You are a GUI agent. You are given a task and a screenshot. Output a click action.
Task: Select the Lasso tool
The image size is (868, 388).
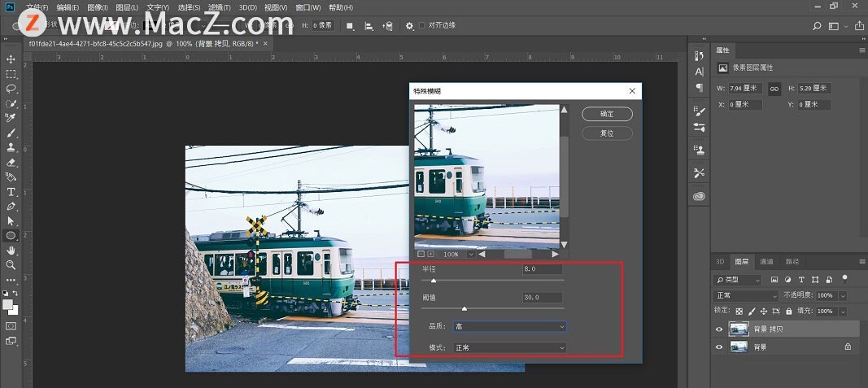(x=11, y=89)
